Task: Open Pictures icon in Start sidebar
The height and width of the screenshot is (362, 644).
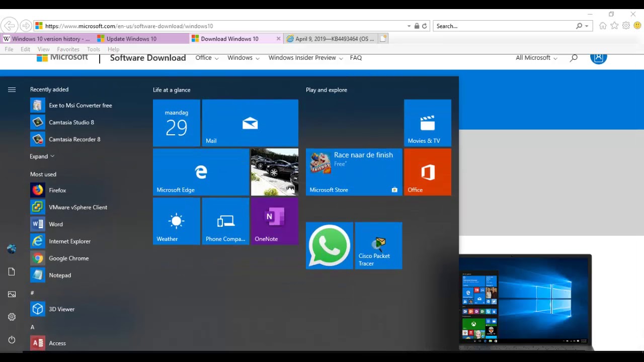Action: (x=12, y=294)
